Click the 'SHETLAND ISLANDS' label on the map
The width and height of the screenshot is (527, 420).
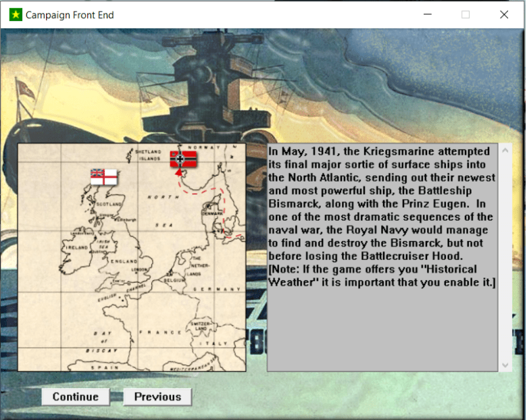[x=149, y=155]
